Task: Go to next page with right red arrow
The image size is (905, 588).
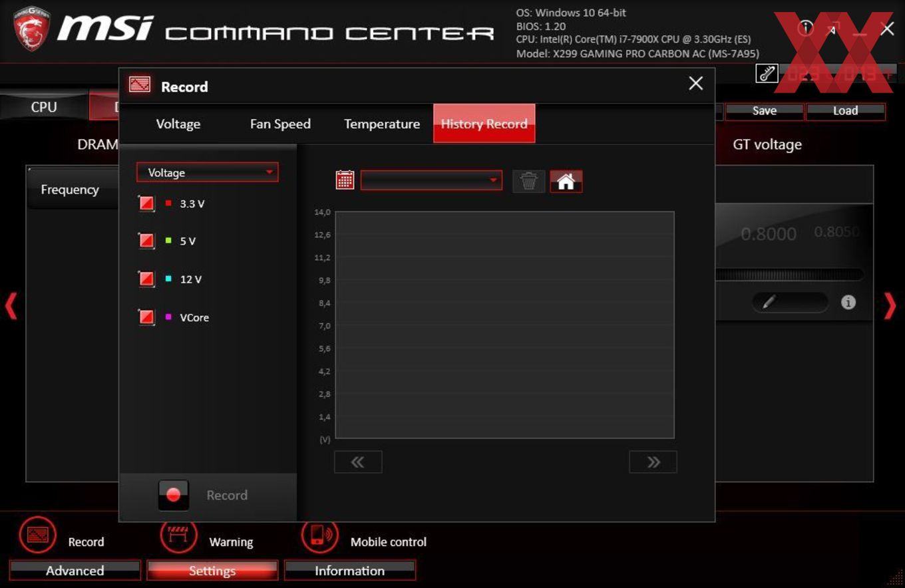Action: (890, 306)
